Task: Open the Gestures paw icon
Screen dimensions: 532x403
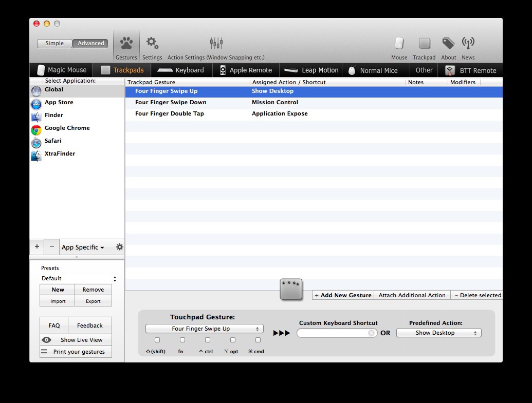Action: click(126, 44)
